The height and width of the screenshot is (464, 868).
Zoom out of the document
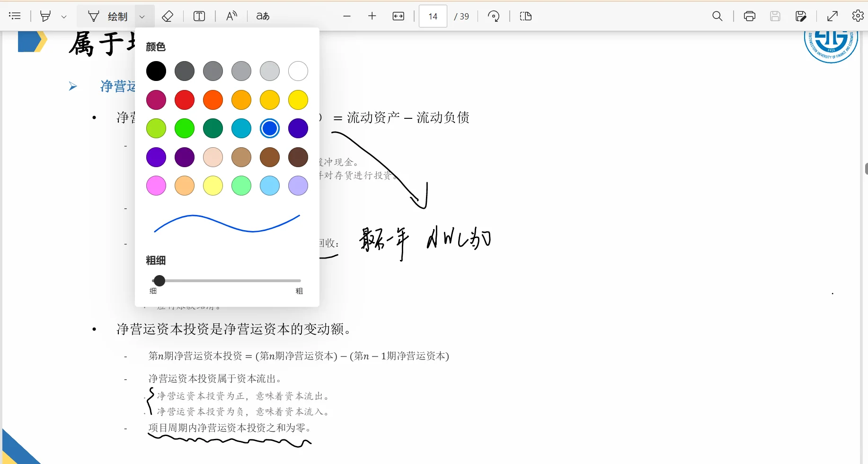point(347,16)
